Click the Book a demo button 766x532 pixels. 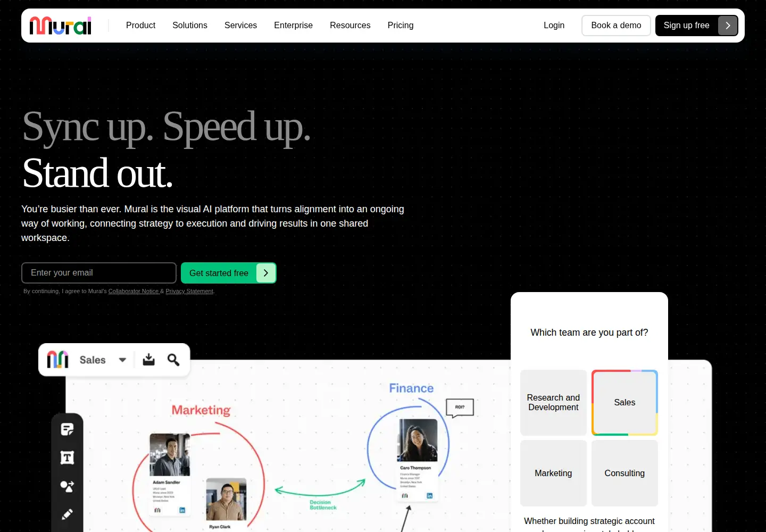616,26
